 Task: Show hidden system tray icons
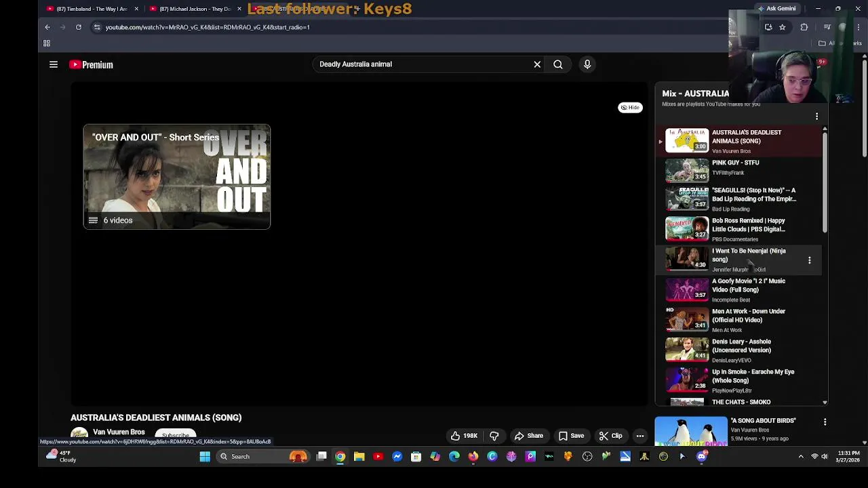pos(801,457)
